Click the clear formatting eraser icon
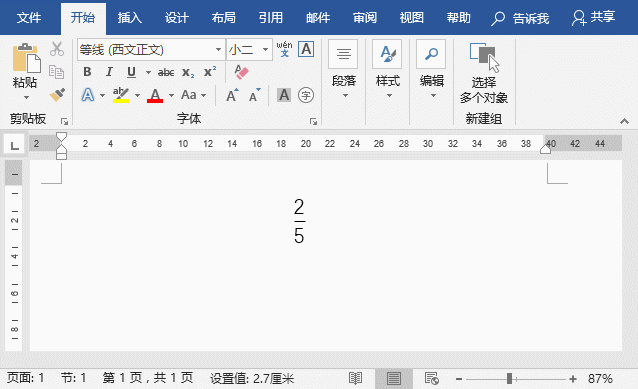Screen dimensions: 638x389 tap(241, 72)
